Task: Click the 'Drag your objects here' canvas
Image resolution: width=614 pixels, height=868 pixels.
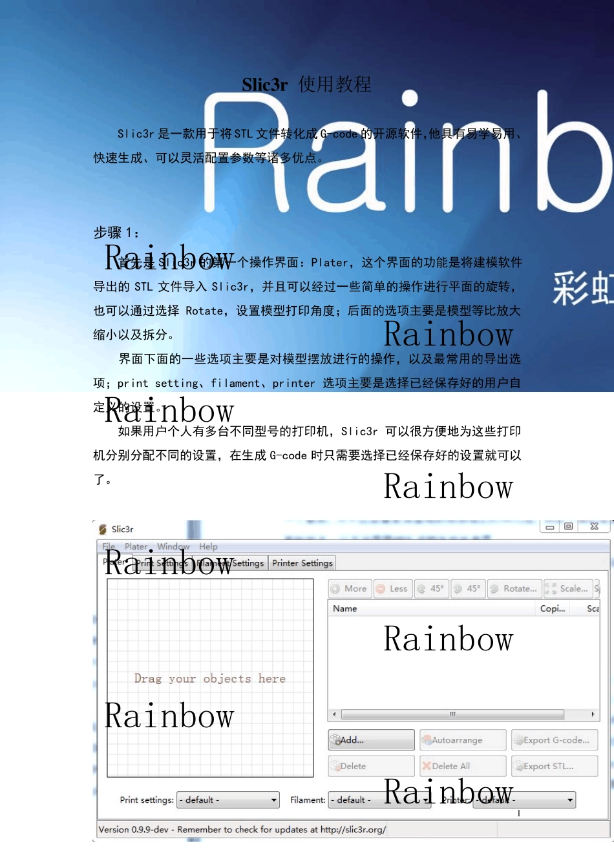Action: point(210,678)
